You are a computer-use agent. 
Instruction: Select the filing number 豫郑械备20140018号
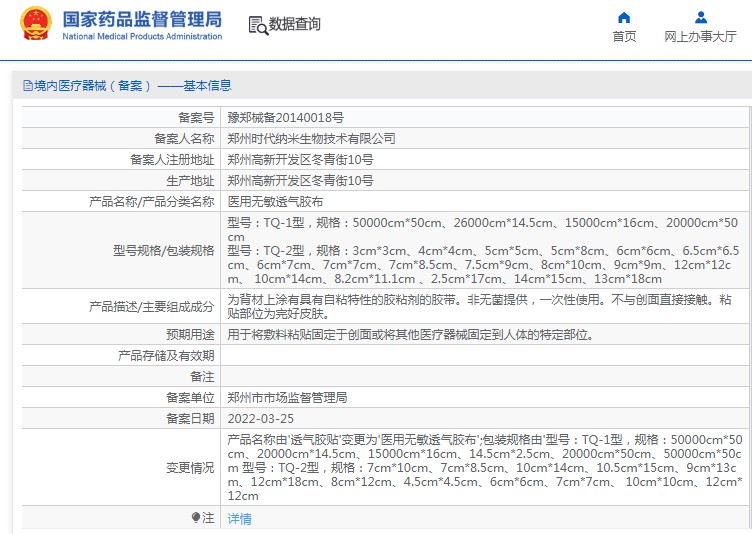pos(286,117)
